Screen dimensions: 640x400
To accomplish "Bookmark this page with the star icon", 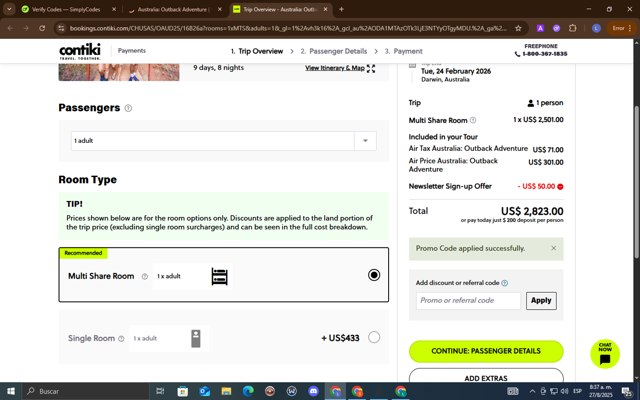I will (518, 28).
